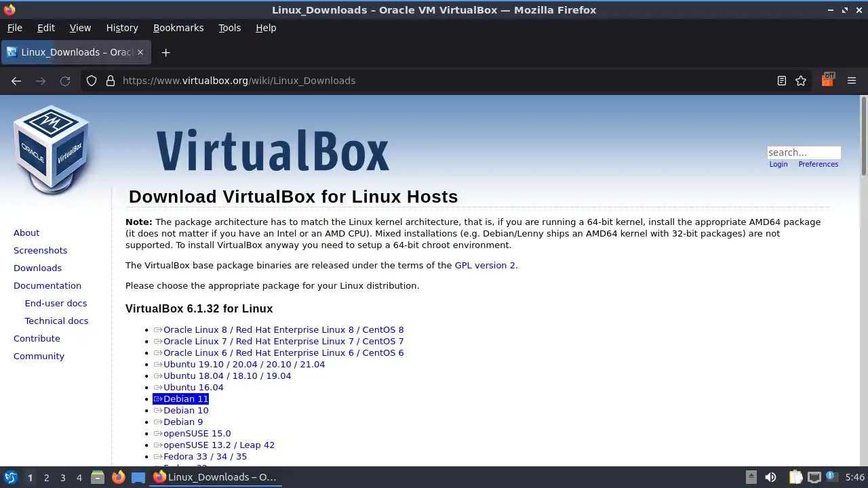Go back to the previous page
The height and width of the screenshot is (488, 868).
click(16, 81)
